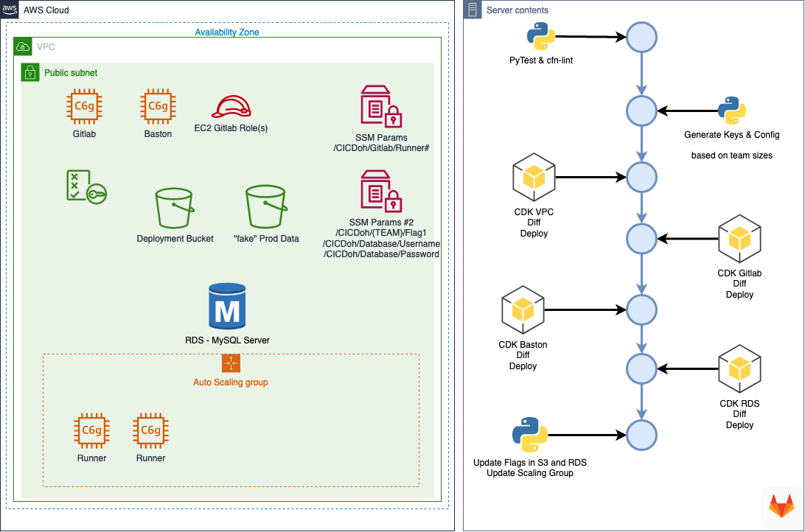This screenshot has width=805, height=532.
Task: Click the "CDK RDS" label
Action: (x=740, y=404)
